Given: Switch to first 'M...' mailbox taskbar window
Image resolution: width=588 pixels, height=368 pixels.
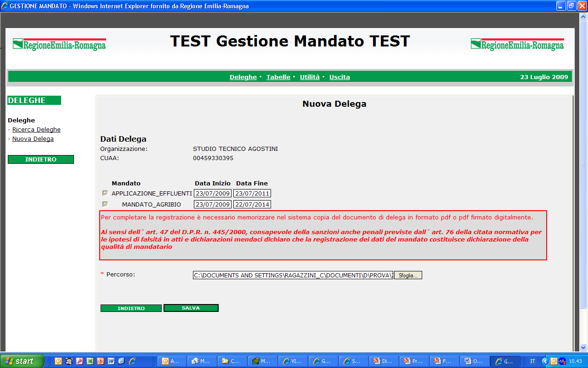Looking at the screenshot, I should (203, 361).
